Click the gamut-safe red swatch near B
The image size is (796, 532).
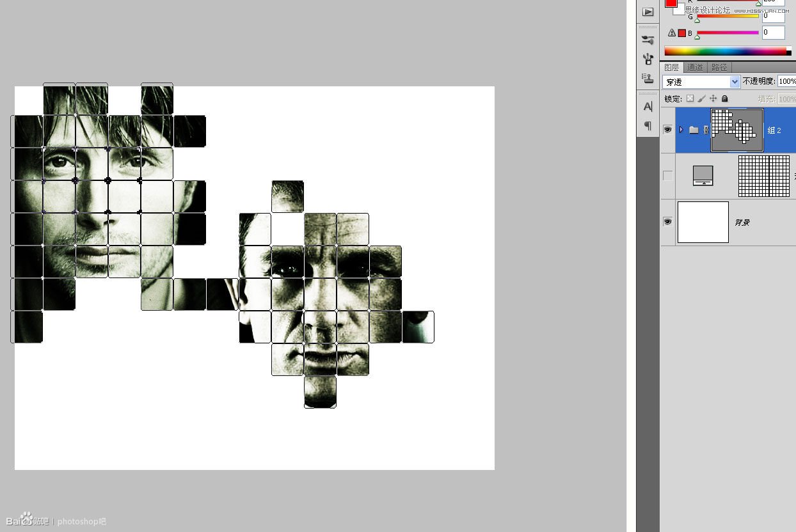pyautogui.click(x=682, y=33)
